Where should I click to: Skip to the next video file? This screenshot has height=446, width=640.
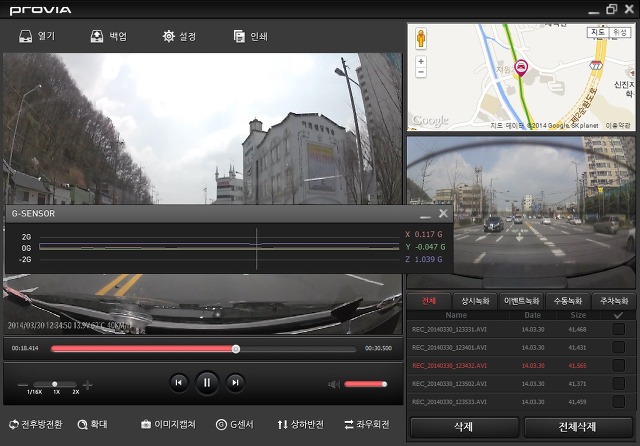tap(235, 383)
